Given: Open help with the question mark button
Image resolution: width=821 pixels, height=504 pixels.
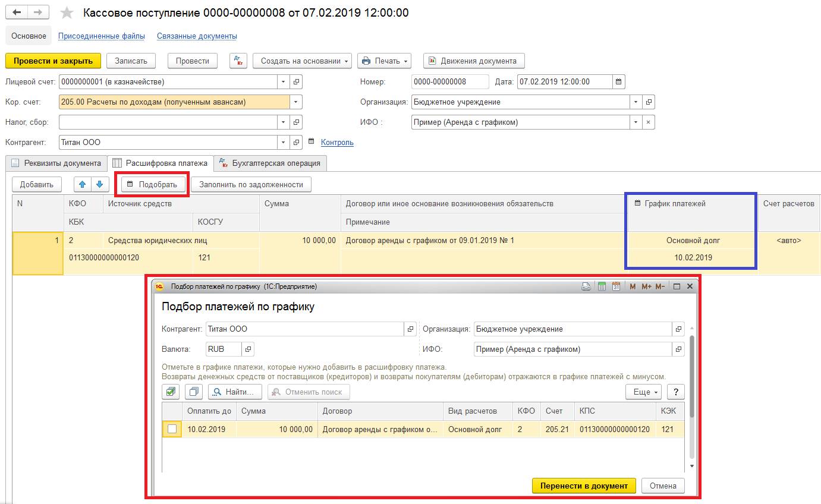Looking at the screenshot, I should (675, 392).
